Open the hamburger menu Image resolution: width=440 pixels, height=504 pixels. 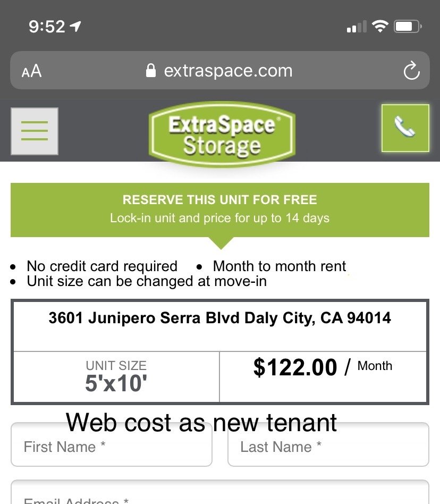[35, 131]
